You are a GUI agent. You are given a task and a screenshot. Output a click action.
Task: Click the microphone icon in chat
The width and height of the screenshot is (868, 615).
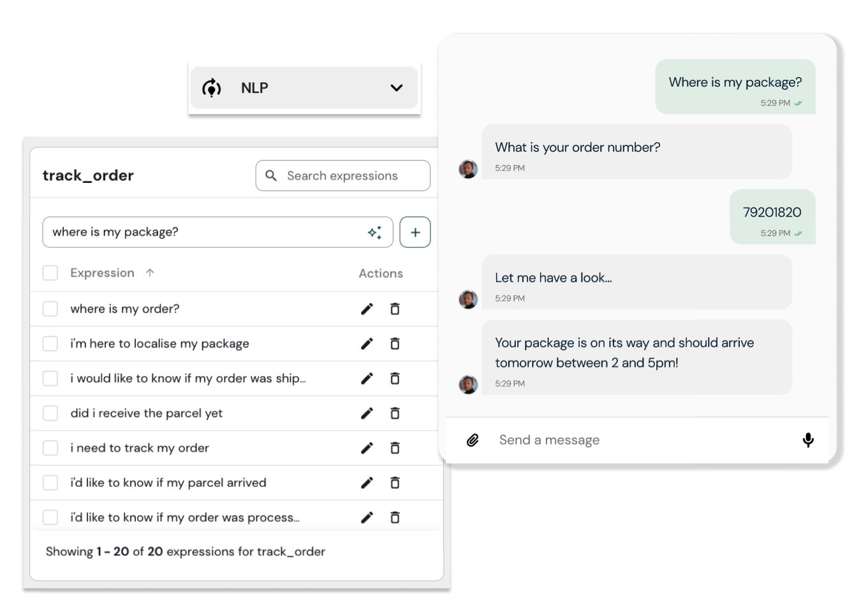(x=808, y=440)
